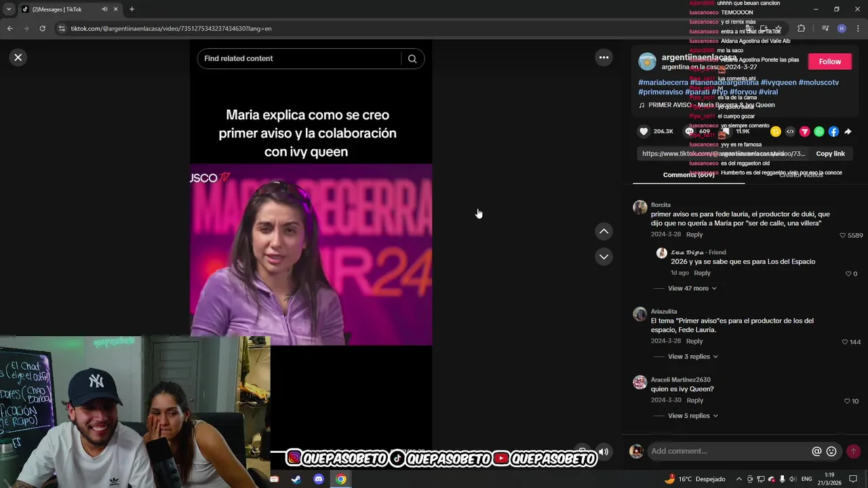Go to next video with down arrow
Image resolution: width=868 pixels, height=488 pixels.
click(x=604, y=257)
